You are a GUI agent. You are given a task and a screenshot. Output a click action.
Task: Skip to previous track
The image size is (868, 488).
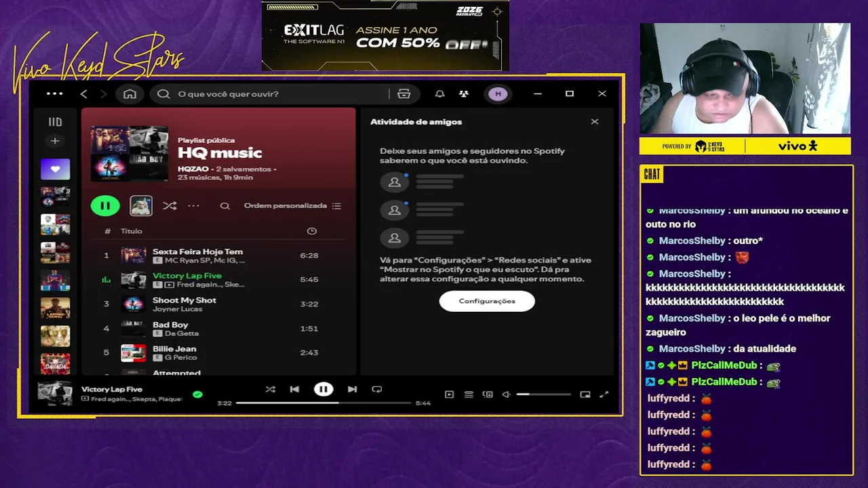294,389
